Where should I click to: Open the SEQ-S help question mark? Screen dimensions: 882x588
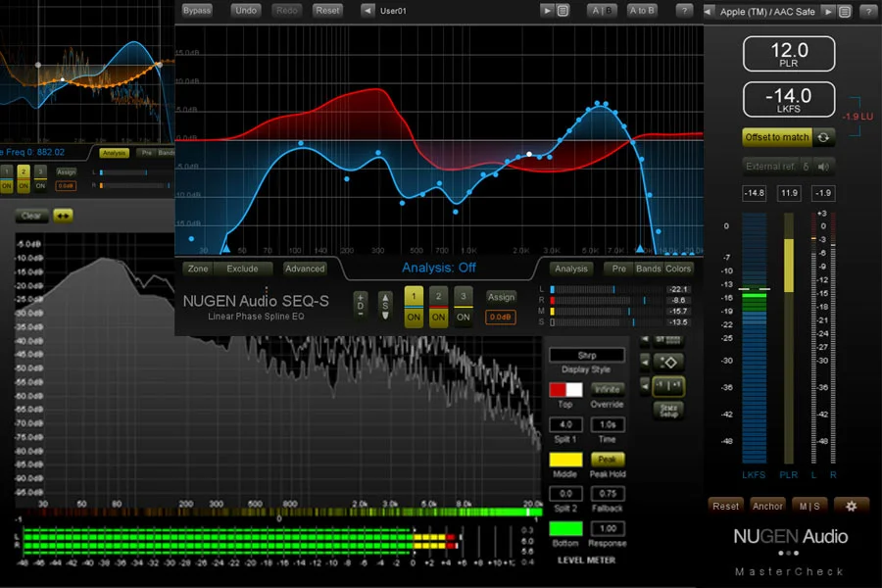click(684, 11)
